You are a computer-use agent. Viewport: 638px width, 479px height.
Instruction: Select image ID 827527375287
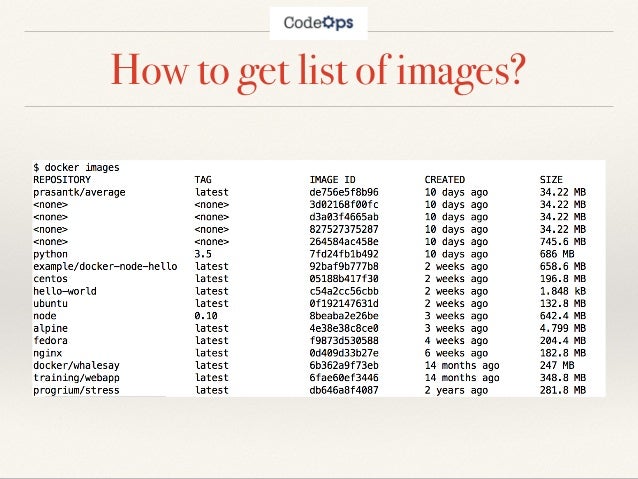click(344, 229)
